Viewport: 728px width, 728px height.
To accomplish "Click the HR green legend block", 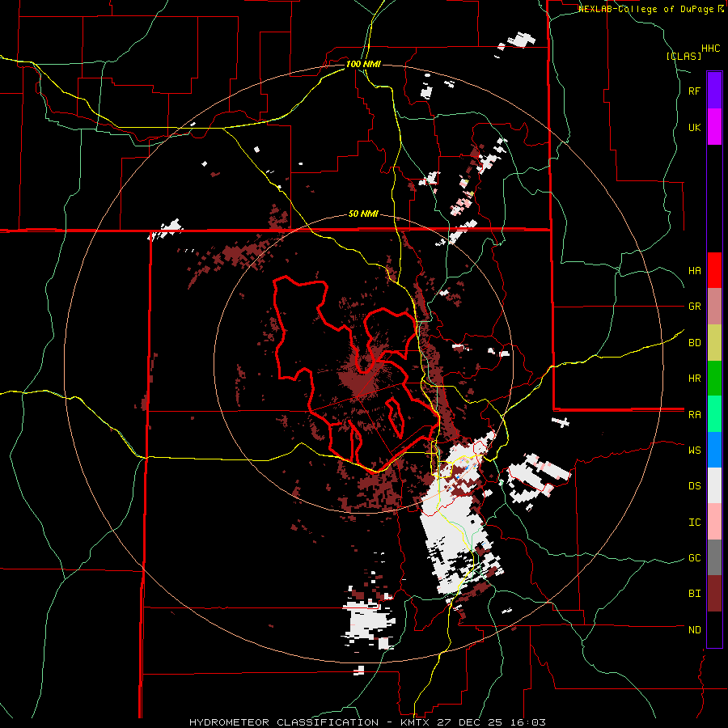I will [714, 379].
